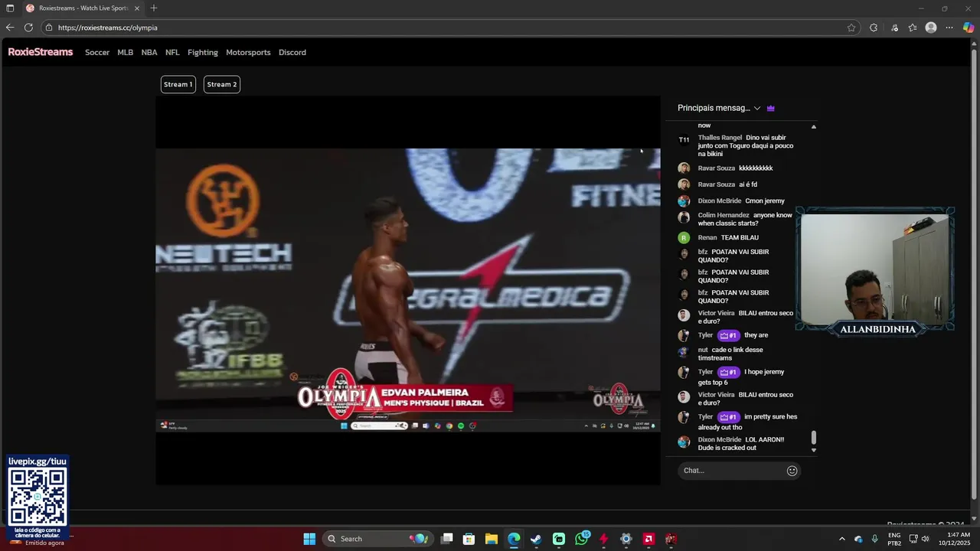Open the Windows Start menu
The width and height of the screenshot is (980, 551).
click(309, 539)
